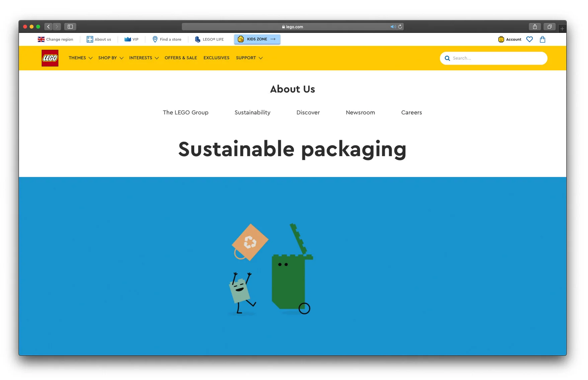Click the lock icon in the address bar
Viewport: 588px width, 380px height.
click(283, 27)
